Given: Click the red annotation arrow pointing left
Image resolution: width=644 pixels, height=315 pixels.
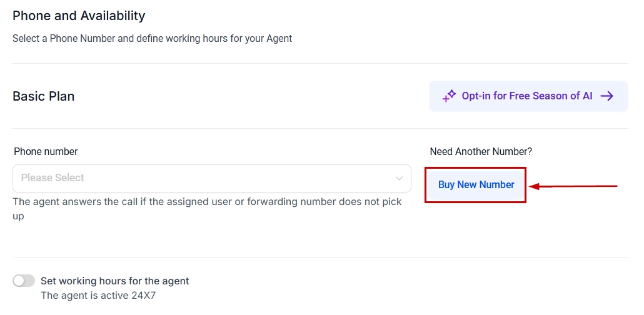Looking at the screenshot, I should pyautogui.click(x=573, y=186).
